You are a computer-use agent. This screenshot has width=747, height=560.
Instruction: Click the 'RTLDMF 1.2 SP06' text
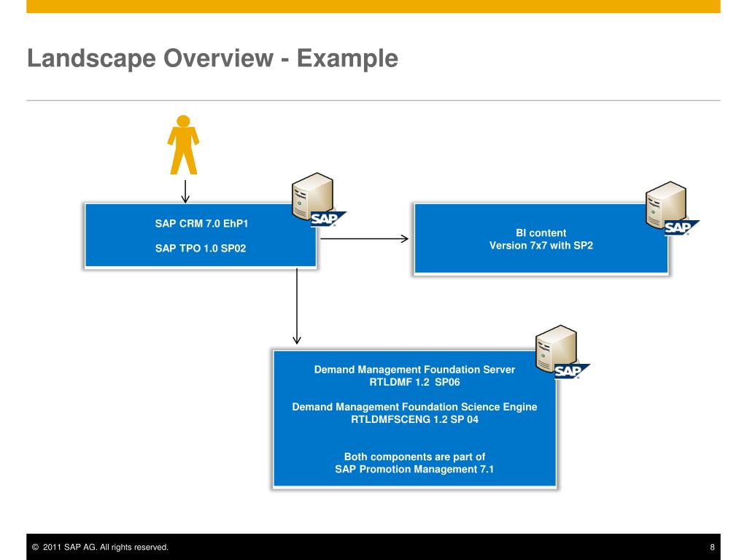click(414, 382)
